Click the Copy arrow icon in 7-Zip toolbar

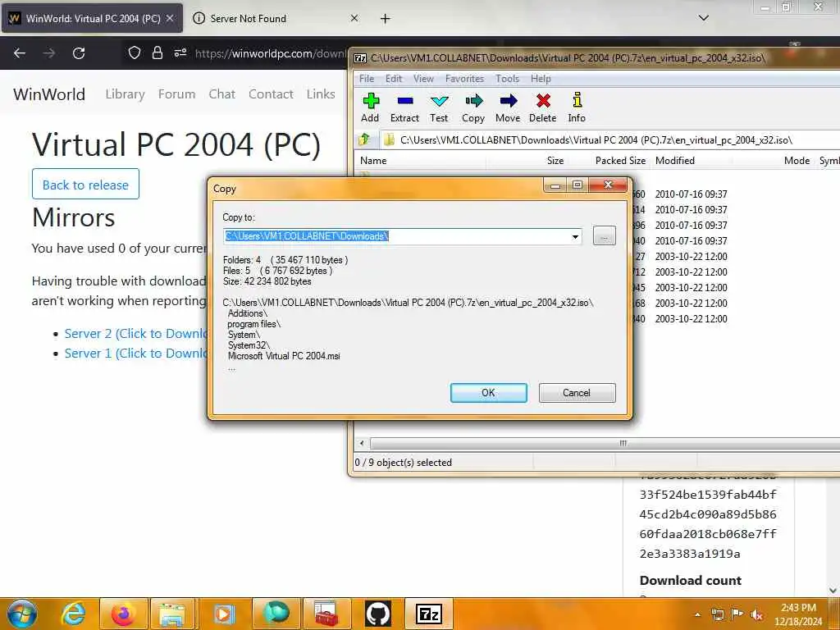473,101
